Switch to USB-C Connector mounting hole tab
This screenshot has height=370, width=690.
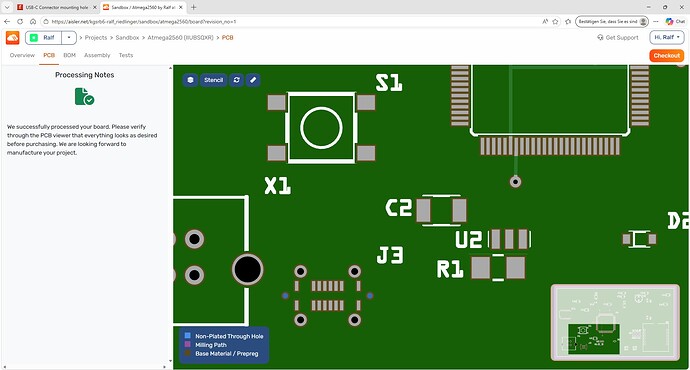tap(56, 7)
